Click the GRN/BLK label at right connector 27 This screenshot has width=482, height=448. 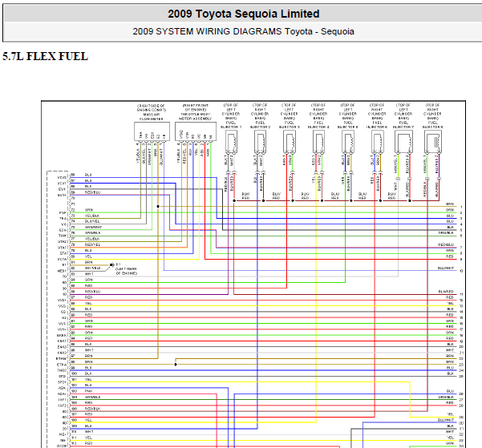tap(446, 398)
